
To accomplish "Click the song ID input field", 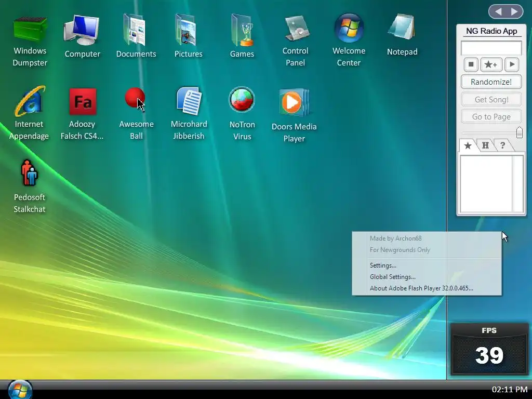I will tap(491, 48).
